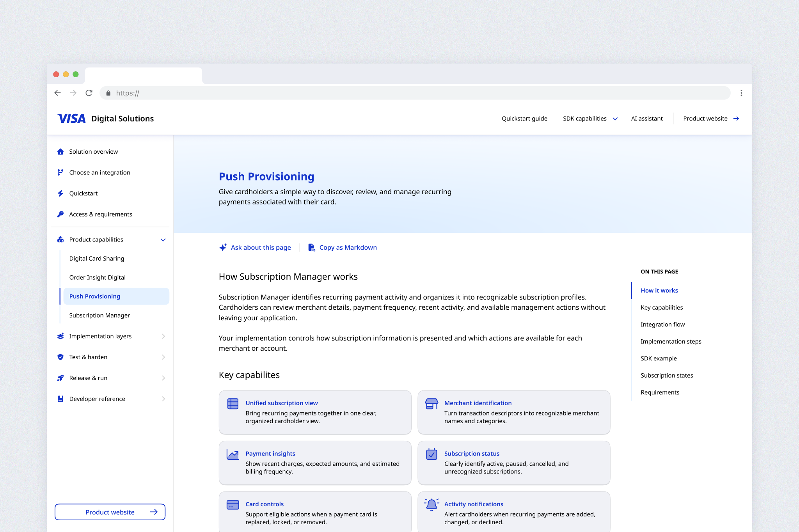Click the Merchant identification storefront icon

pyautogui.click(x=431, y=404)
